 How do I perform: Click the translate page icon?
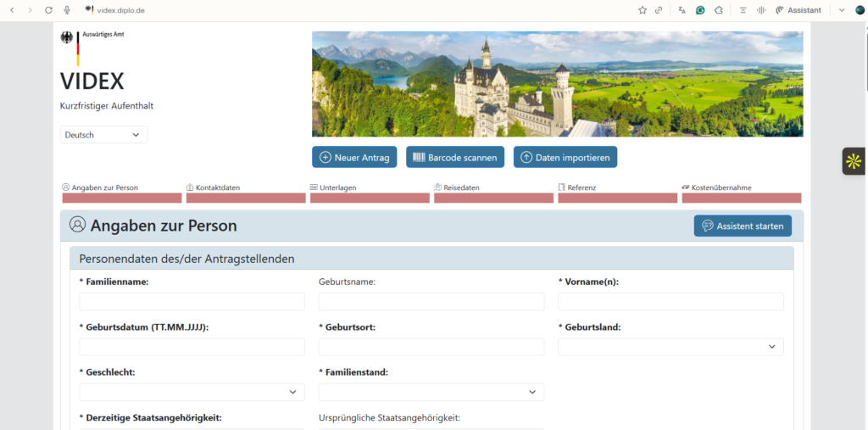click(682, 10)
